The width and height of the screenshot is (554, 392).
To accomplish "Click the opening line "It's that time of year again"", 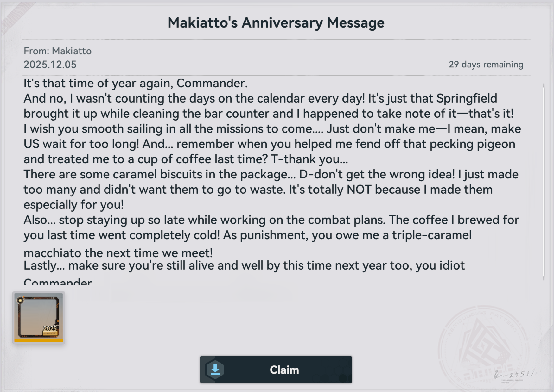I will point(136,83).
